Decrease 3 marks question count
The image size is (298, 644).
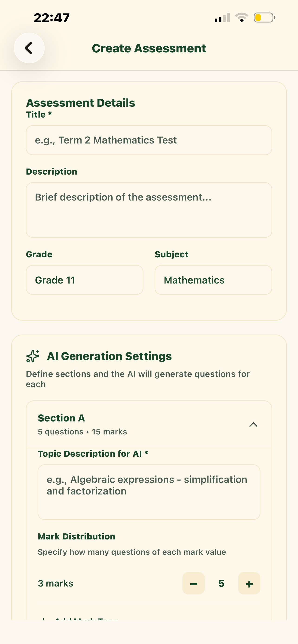(x=193, y=583)
